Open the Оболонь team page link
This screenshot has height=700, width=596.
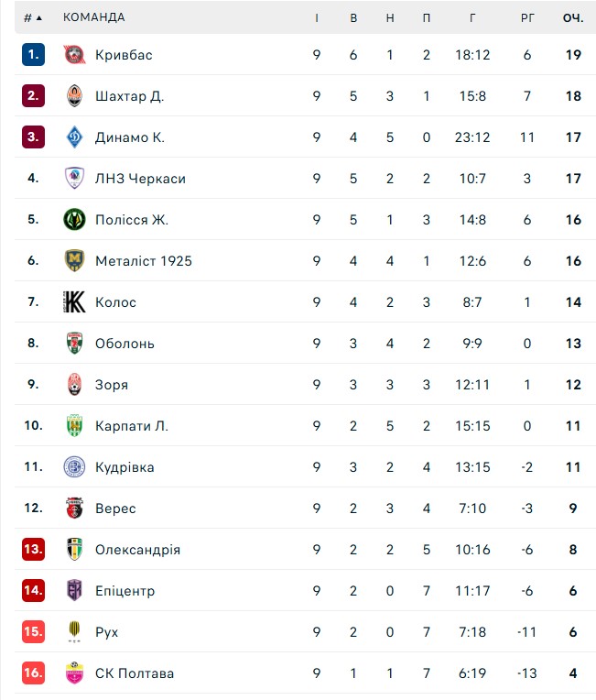point(125,344)
